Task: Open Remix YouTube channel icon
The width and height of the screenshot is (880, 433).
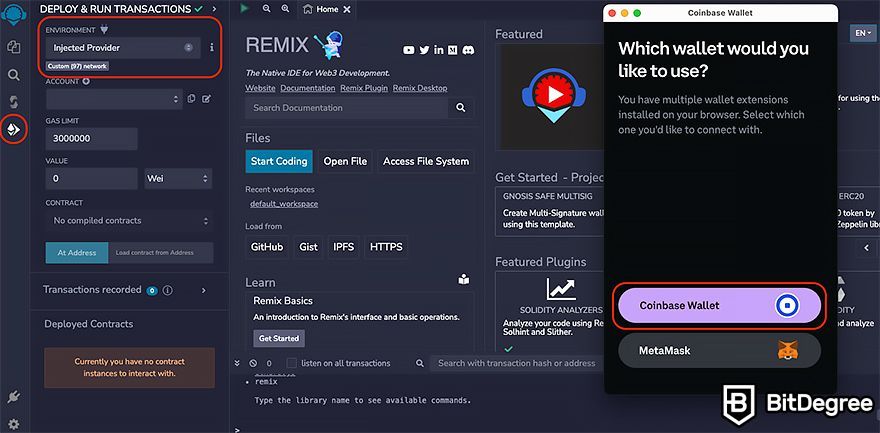Action: point(409,50)
